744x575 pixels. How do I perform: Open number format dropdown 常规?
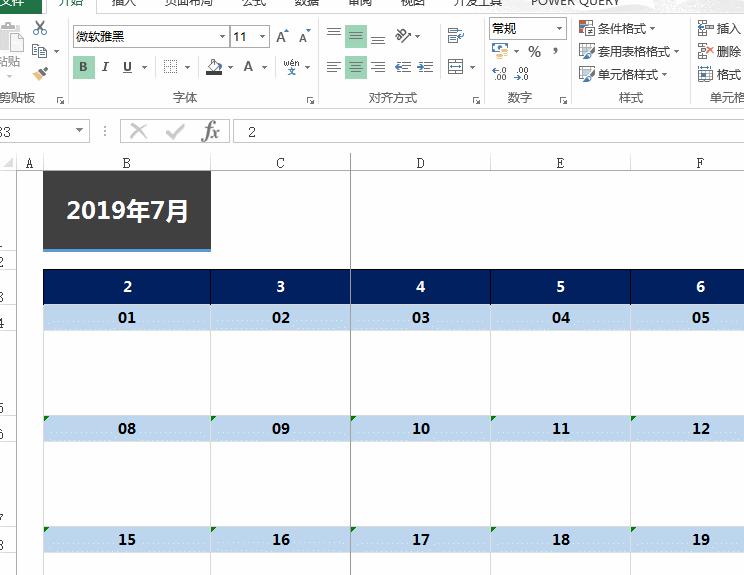[559, 28]
